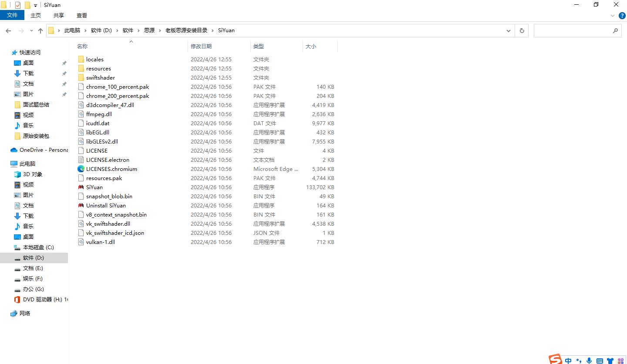This screenshot has height=364, width=627.
Task: Switch to the 共享 ribbon tab
Action: (x=59, y=16)
